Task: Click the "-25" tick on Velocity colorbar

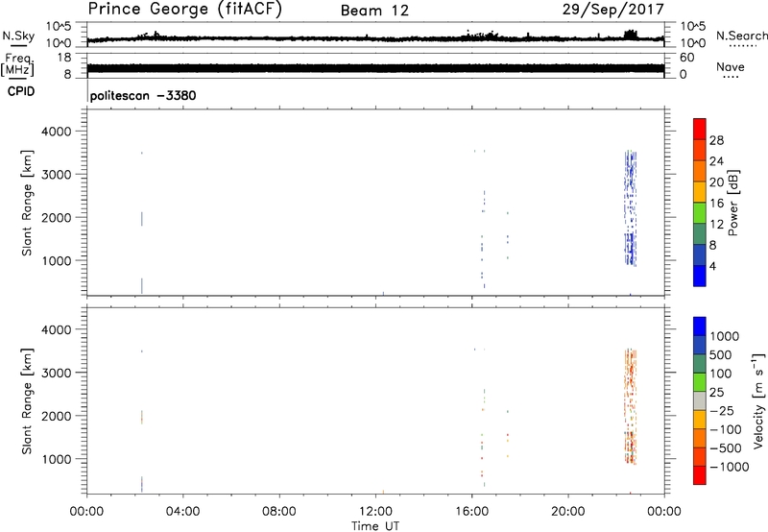Action: point(722,410)
